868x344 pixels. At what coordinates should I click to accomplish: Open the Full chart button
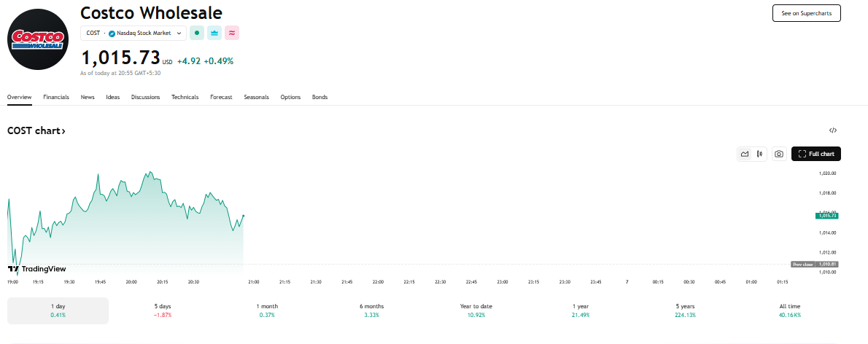(x=816, y=154)
